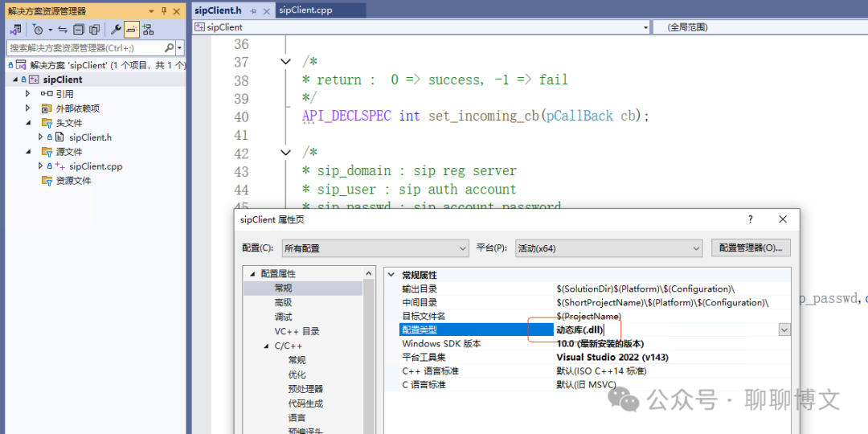Collapse the sipClient project node
This screenshot has width=868, height=434.
(16, 80)
